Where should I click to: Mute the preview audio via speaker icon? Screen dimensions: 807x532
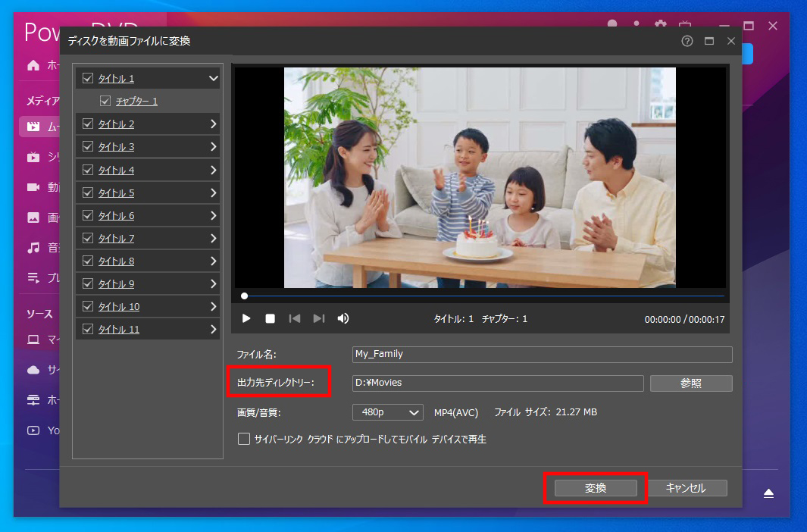[x=343, y=318]
